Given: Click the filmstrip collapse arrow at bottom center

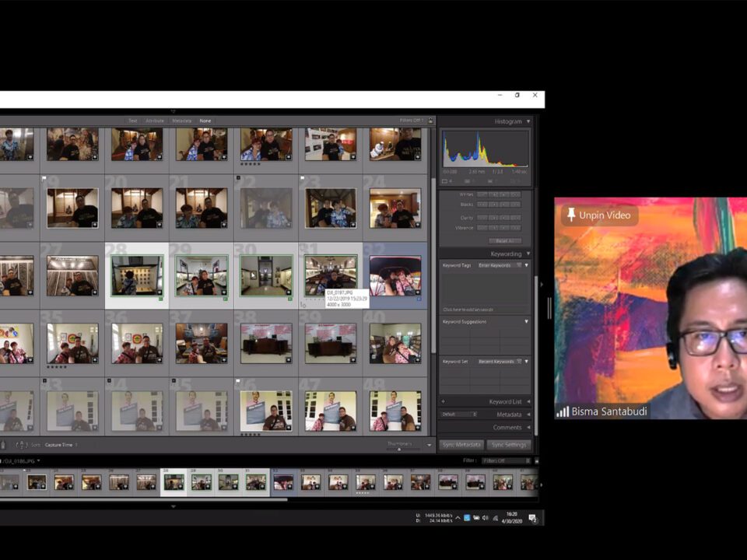Looking at the screenshot, I should click(x=173, y=506).
